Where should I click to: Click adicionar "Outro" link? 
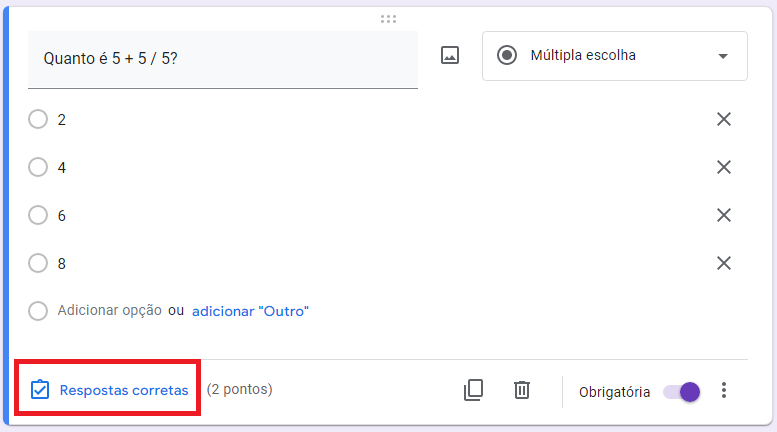[250, 311]
